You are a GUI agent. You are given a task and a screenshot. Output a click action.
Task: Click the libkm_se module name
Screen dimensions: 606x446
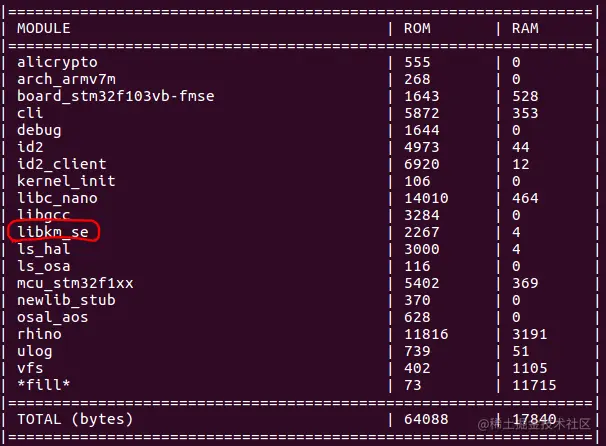(53, 232)
